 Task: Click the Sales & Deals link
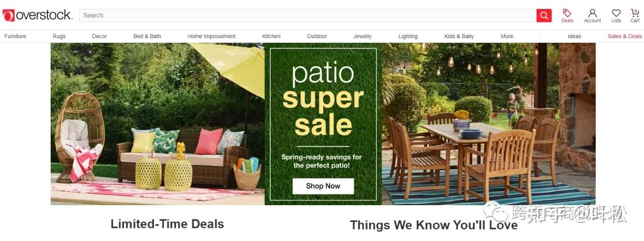coord(625,36)
